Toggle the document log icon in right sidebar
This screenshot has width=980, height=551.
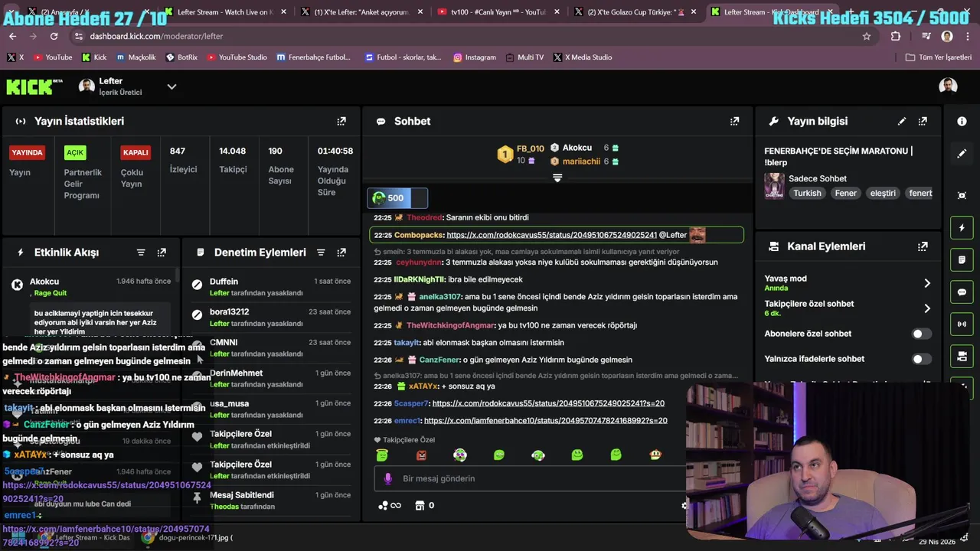point(962,260)
